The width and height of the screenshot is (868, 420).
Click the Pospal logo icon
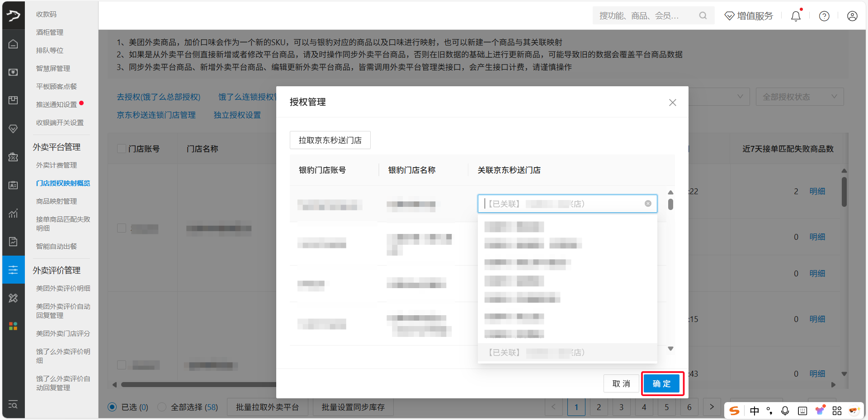14,15
